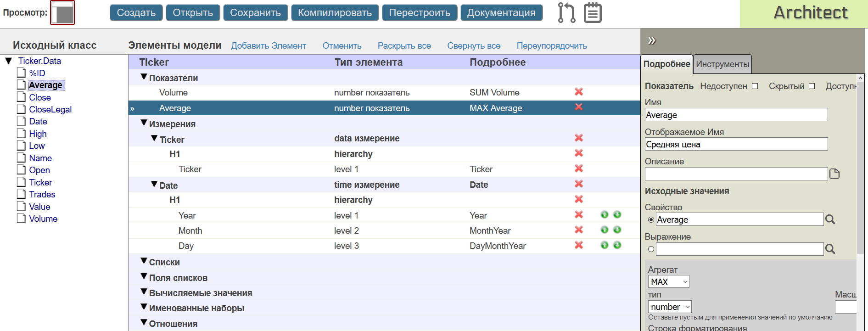
Task: Click the Отменить link
Action: pos(342,46)
